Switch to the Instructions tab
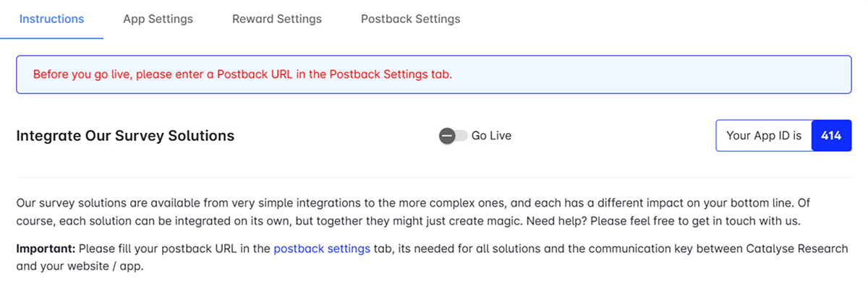 pyautogui.click(x=51, y=19)
